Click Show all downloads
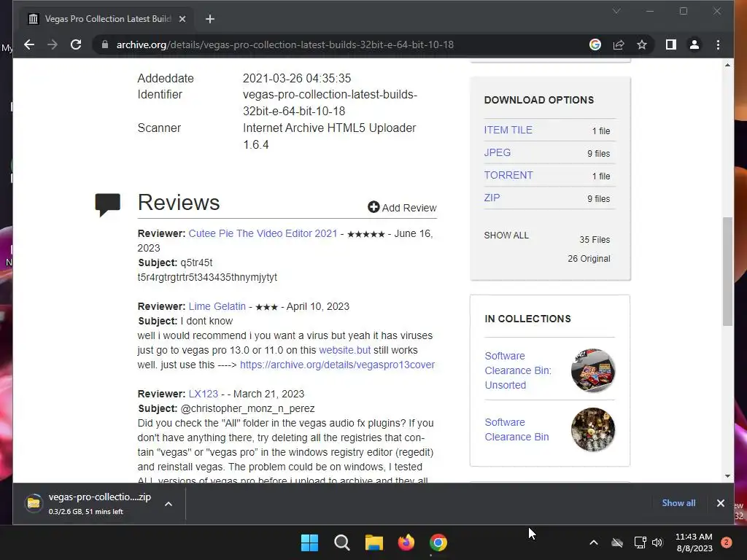 point(678,503)
